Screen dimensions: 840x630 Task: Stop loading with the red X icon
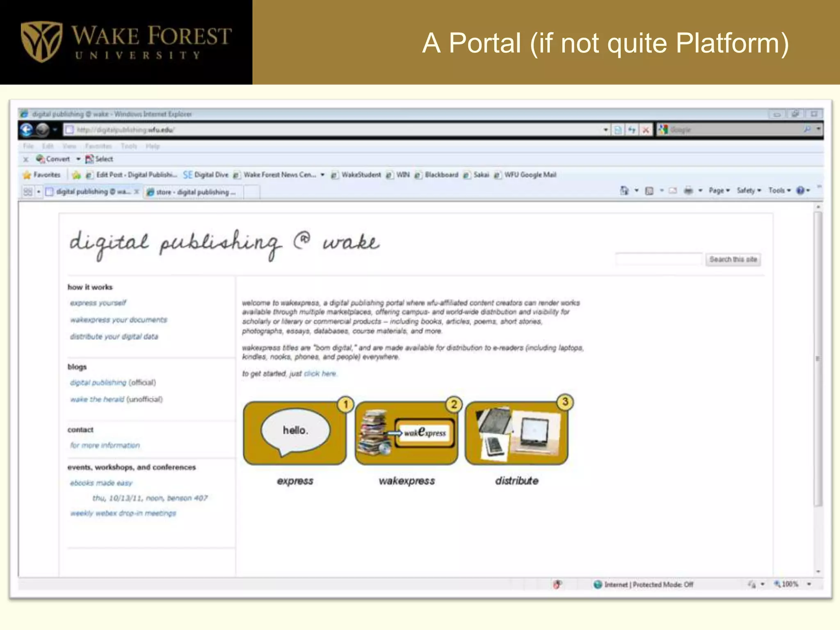click(646, 130)
